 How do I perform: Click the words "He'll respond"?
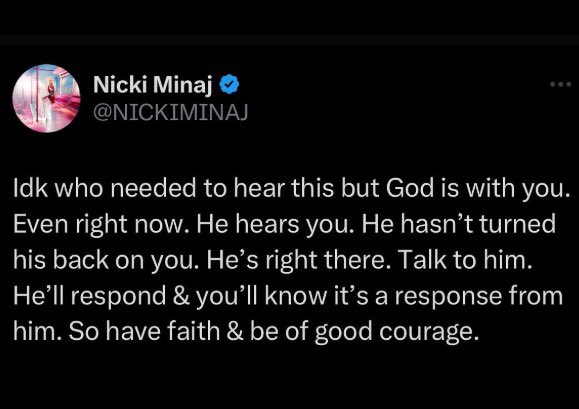pos(89,296)
